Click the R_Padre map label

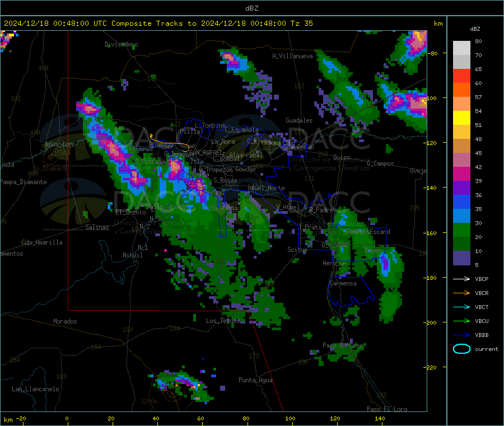[321, 210]
